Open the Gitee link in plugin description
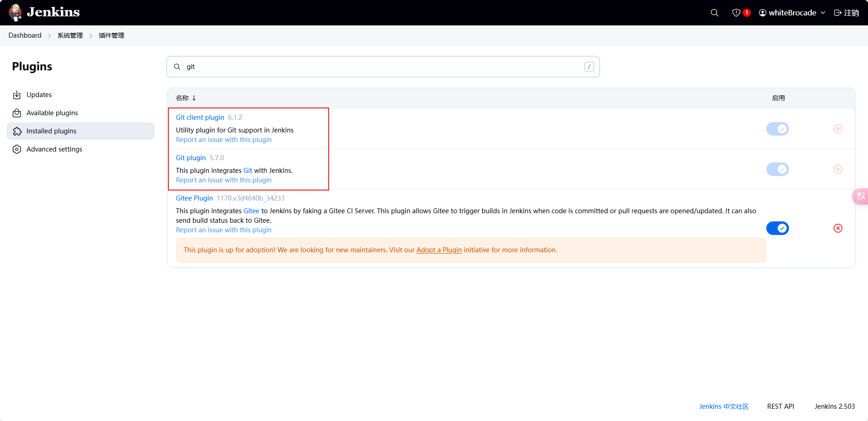868x421 pixels. click(x=252, y=211)
